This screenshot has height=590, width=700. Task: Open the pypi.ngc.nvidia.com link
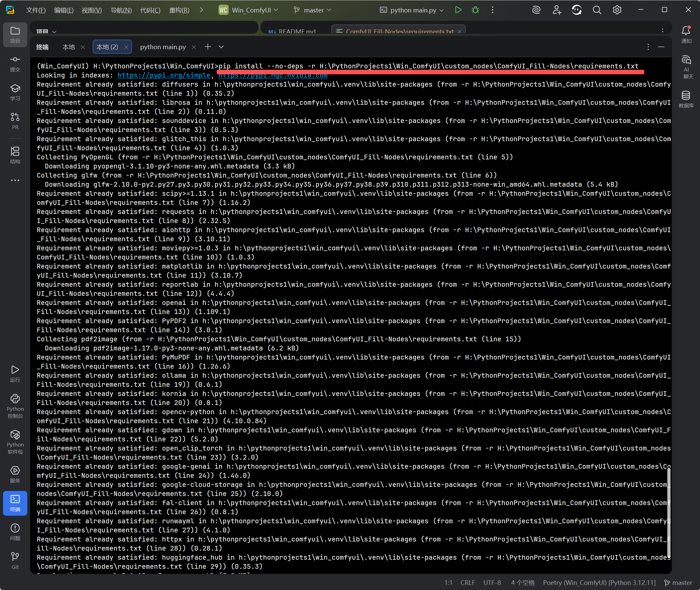[x=273, y=75]
